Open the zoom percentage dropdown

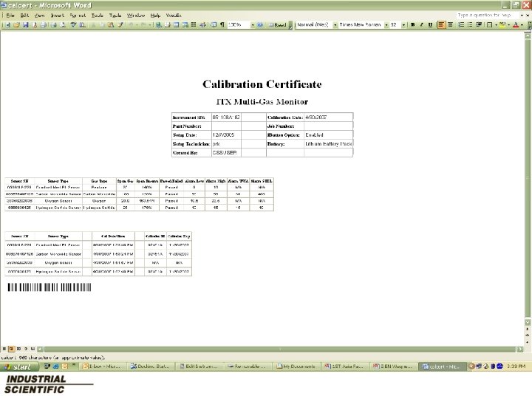(253, 25)
